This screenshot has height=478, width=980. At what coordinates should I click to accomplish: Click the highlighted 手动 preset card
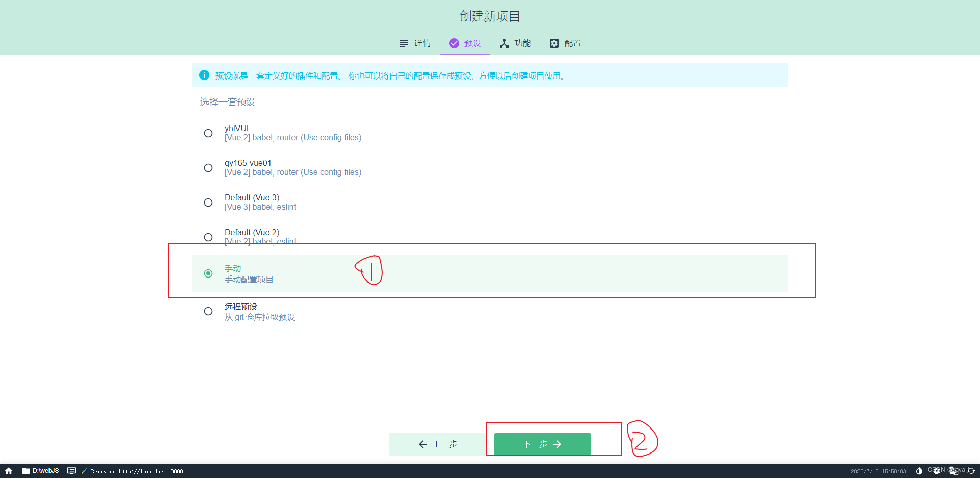pos(459,273)
